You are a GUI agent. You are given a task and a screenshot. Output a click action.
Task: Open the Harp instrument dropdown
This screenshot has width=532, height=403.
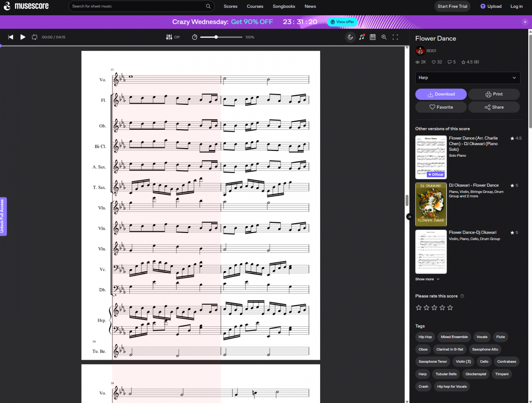pos(467,78)
